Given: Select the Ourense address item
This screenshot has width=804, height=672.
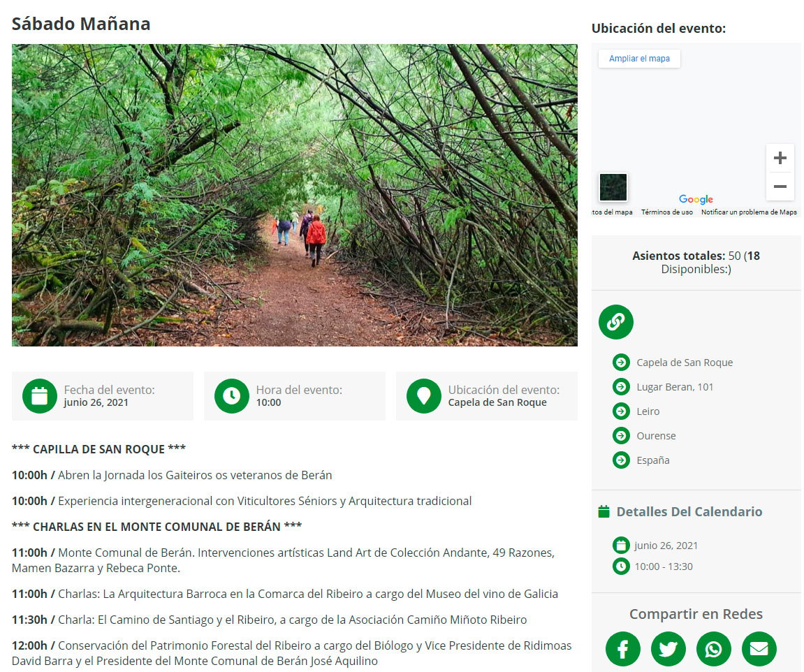Looking at the screenshot, I should [645, 436].
